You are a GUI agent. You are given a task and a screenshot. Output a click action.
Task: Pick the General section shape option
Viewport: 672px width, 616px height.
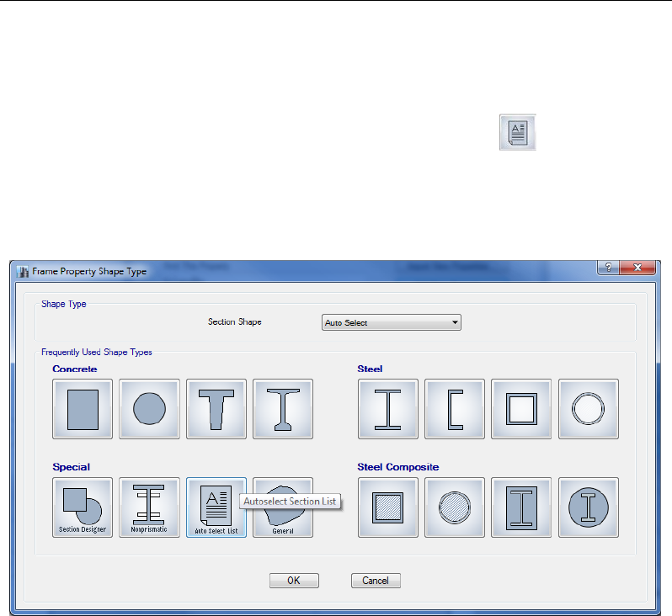click(x=283, y=507)
